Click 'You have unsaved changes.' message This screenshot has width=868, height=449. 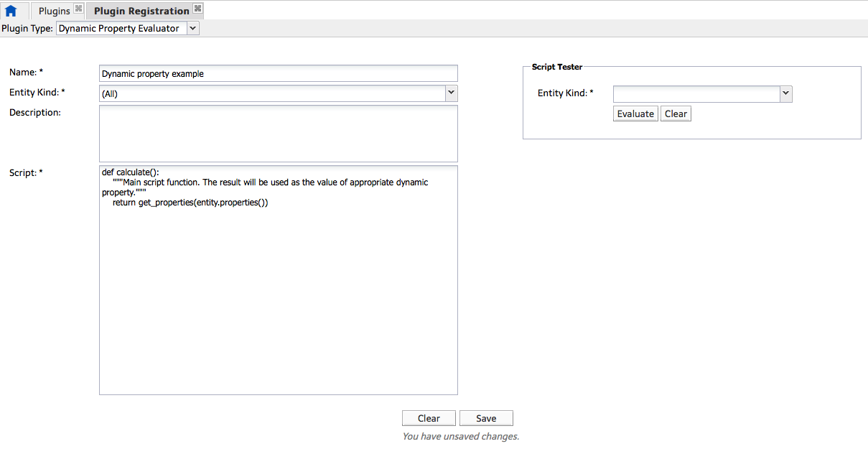coord(460,436)
